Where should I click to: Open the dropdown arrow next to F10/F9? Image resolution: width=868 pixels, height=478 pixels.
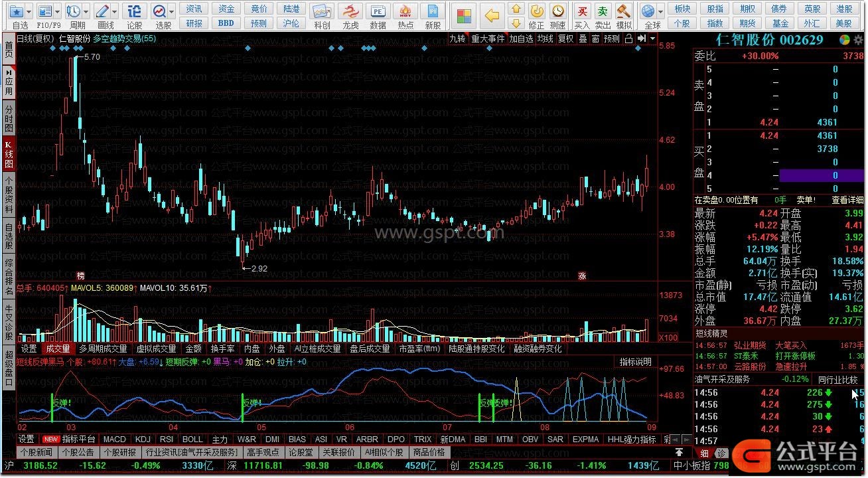pyautogui.click(x=58, y=11)
